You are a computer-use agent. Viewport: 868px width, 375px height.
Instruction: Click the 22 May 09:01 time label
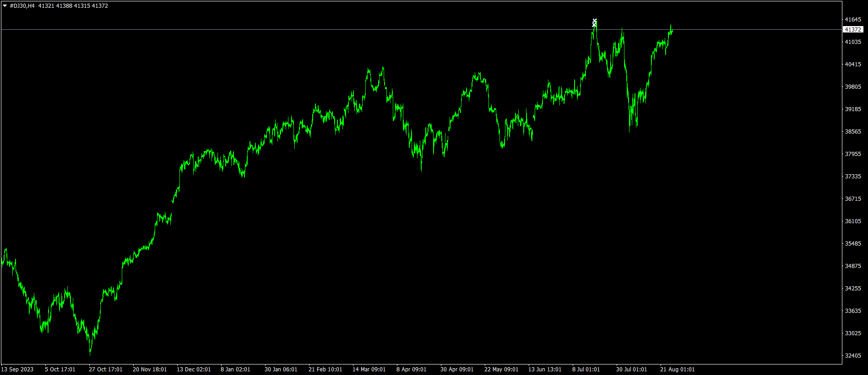click(x=501, y=370)
